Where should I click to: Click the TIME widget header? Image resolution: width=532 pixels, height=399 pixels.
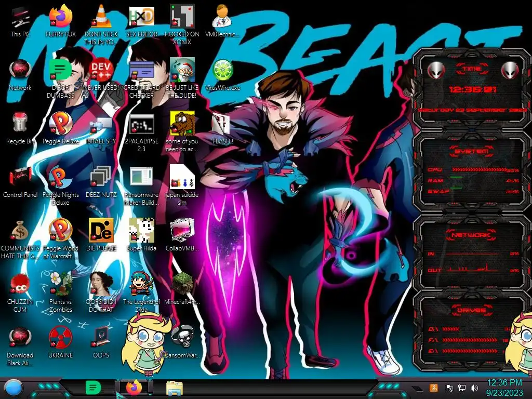tap(472, 69)
